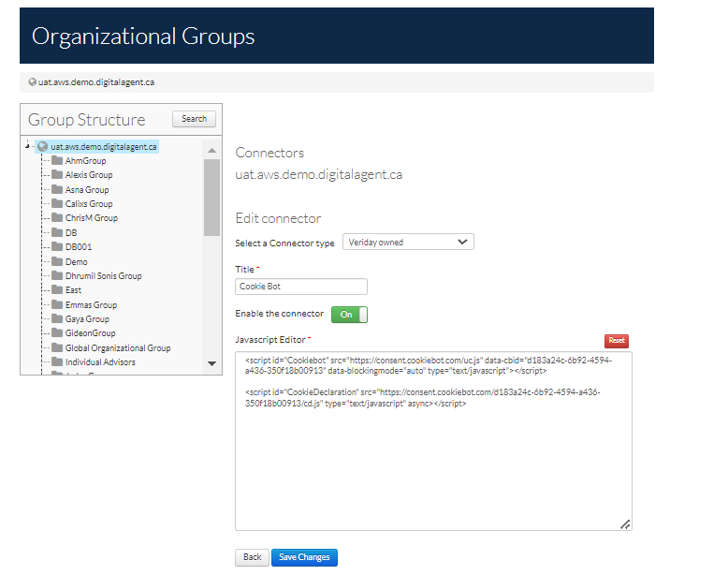Click the Back button
Image resolution: width=728 pixels, height=575 pixels.
252,557
